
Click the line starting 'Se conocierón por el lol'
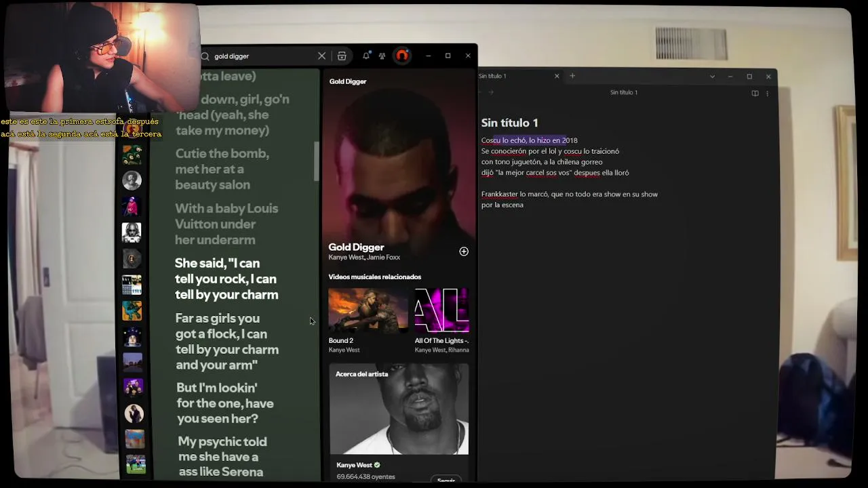coord(550,151)
